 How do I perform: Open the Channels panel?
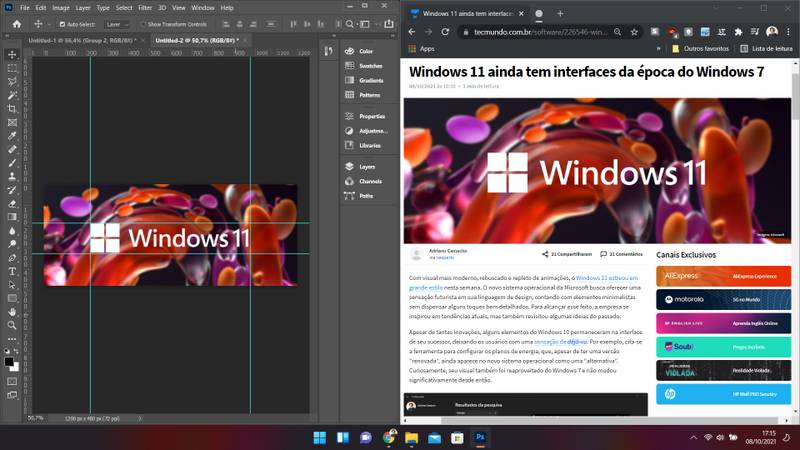pyautogui.click(x=370, y=181)
